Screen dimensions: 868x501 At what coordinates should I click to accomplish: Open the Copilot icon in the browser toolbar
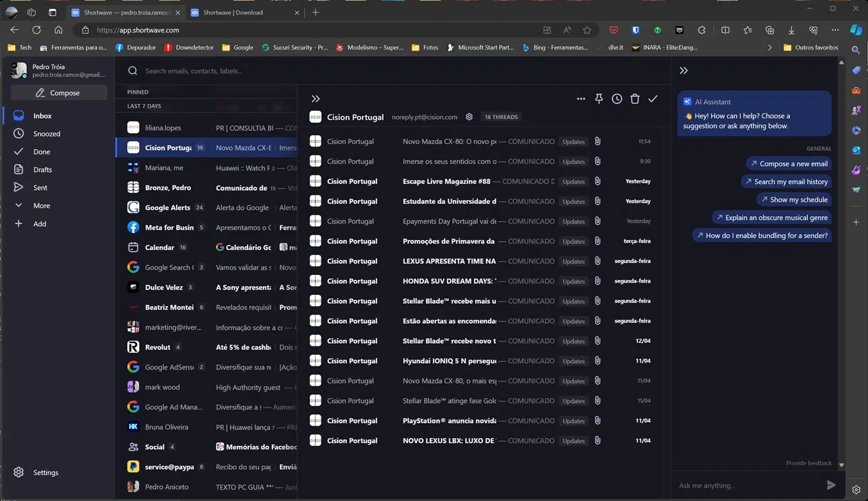856,30
